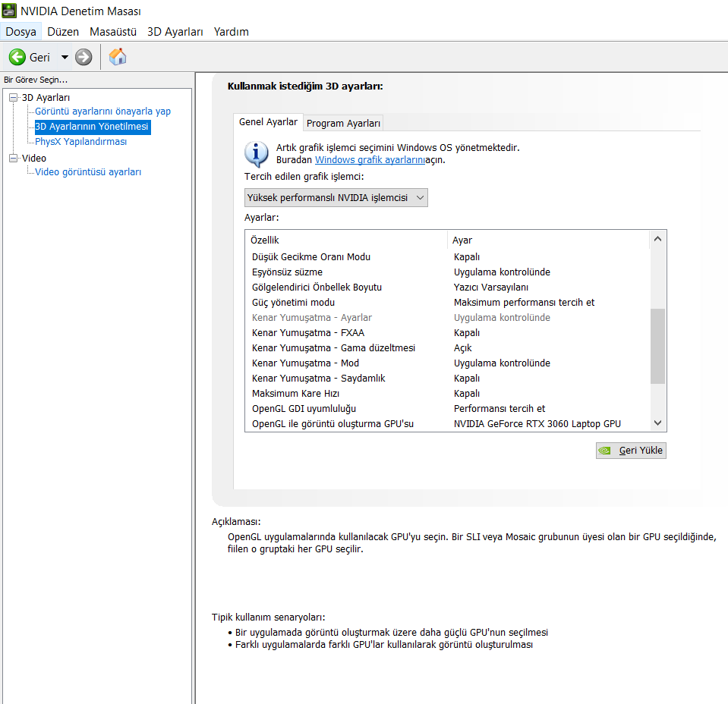
Task: Click the blue info bubble icon
Action: pos(257,153)
